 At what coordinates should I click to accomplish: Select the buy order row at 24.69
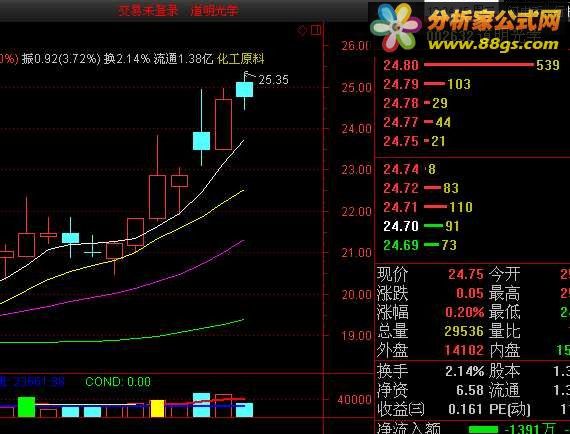(x=420, y=245)
